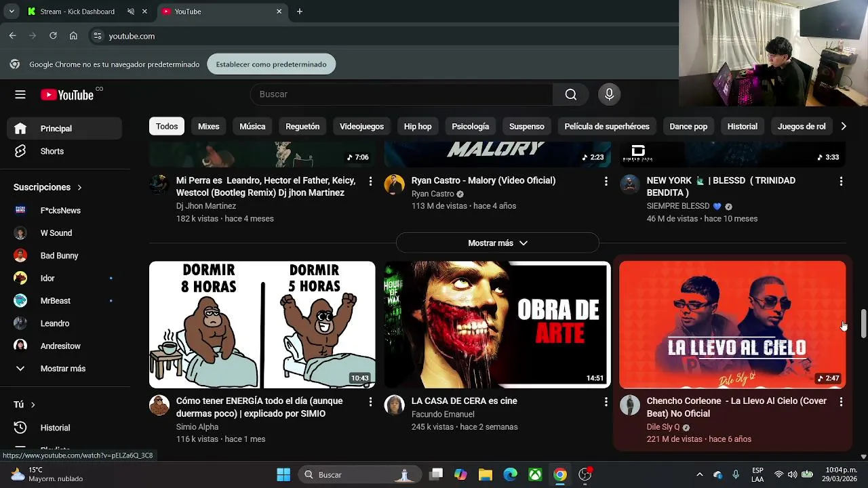Open options for LA CASA DE CERA video
The height and width of the screenshot is (488, 868).
(606, 402)
